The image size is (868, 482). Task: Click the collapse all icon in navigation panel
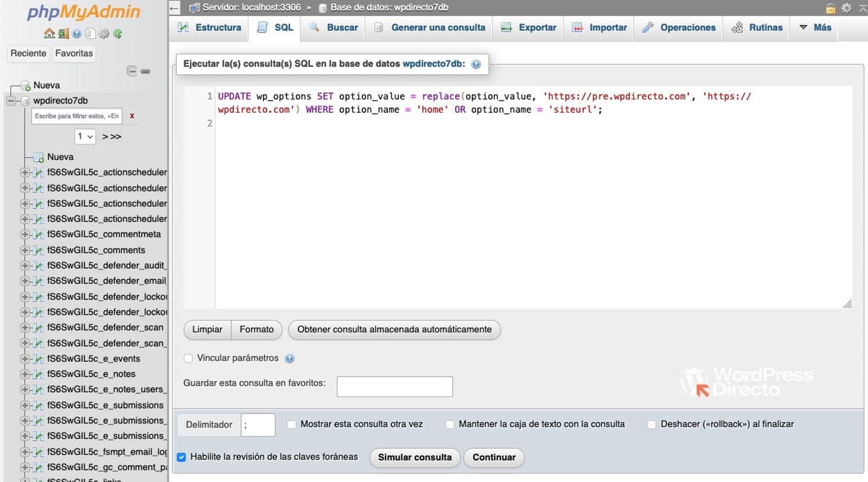131,71
